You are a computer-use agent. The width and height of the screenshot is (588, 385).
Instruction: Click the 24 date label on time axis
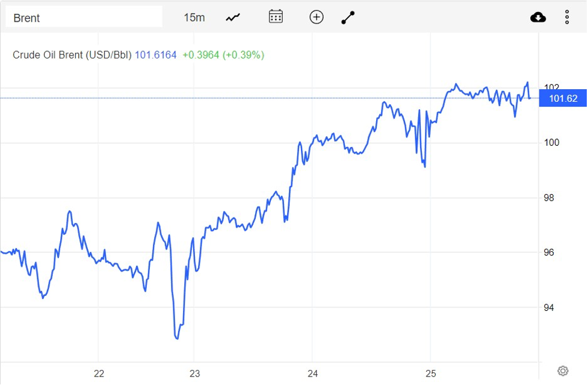tap(312, 374)
